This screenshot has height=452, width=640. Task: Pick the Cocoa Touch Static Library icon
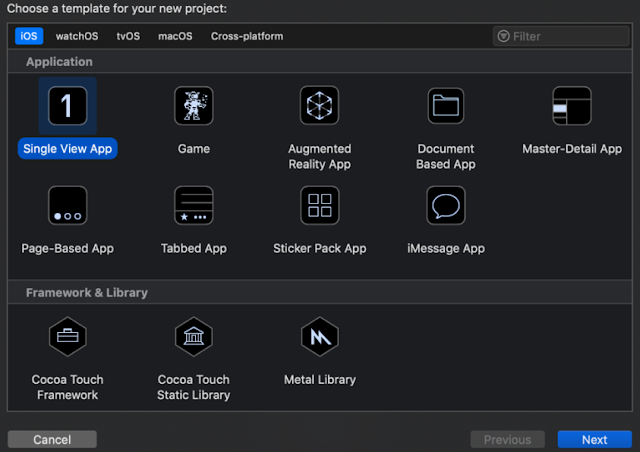coord(194,337)
